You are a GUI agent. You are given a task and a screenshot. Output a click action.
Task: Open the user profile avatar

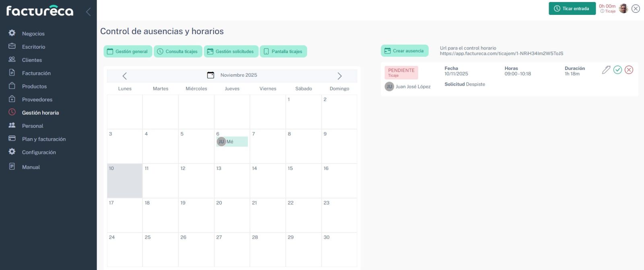623,8
